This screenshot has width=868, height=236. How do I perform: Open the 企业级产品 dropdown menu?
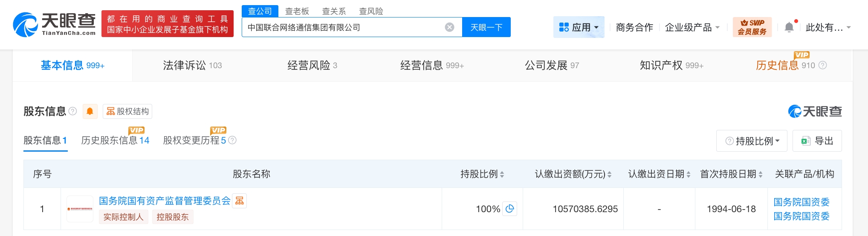tap(692, 27)
